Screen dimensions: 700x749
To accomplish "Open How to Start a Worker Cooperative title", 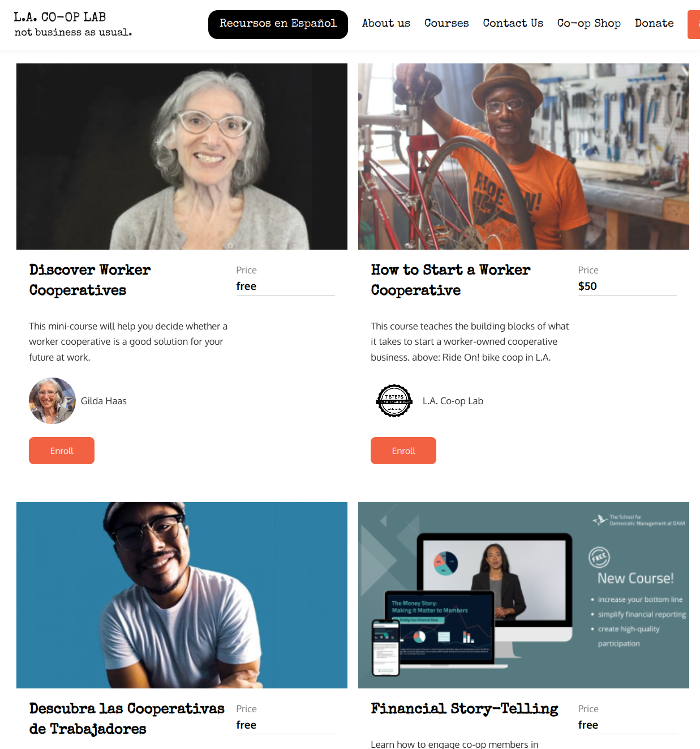I will tap(450, 280).
